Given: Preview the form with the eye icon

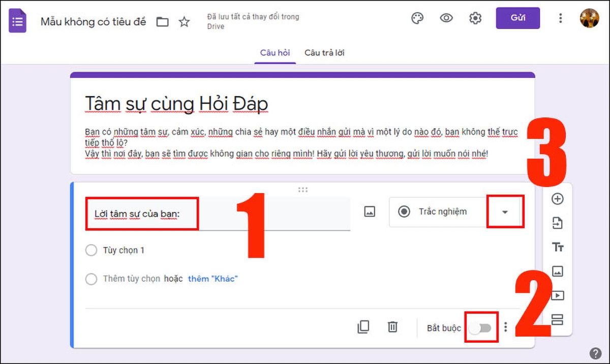Looking at the screenshot, I should coord(446,18).
